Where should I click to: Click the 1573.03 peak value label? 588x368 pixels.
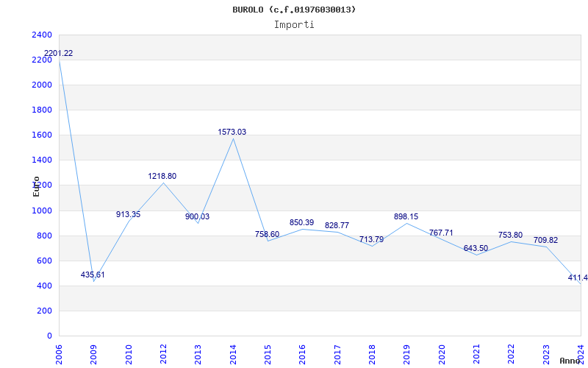[232, 132]
